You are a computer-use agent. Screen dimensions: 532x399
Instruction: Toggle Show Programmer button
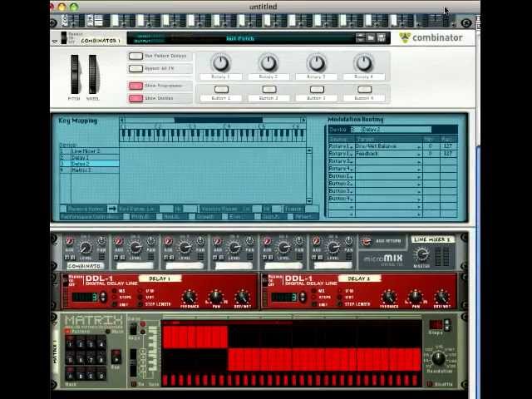(x=135, y=86)
